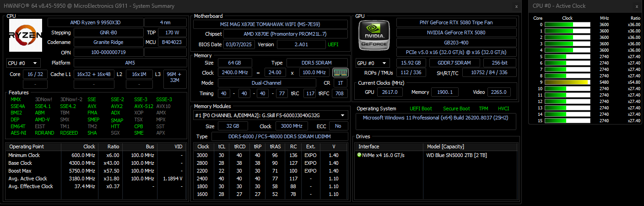The width and height of the screenshot is (644, 206).
Task: Click the 3DNow! feature flag
Action: [x=43, y=99]
